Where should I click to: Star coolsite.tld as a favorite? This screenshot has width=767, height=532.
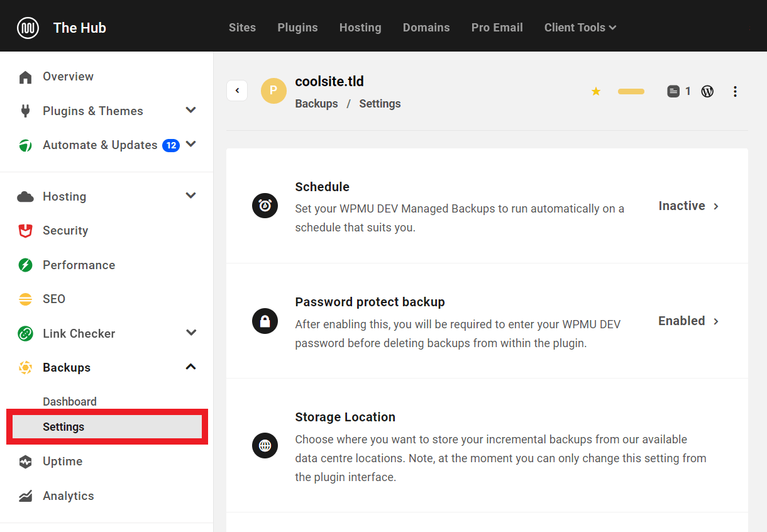click(595, 91)
